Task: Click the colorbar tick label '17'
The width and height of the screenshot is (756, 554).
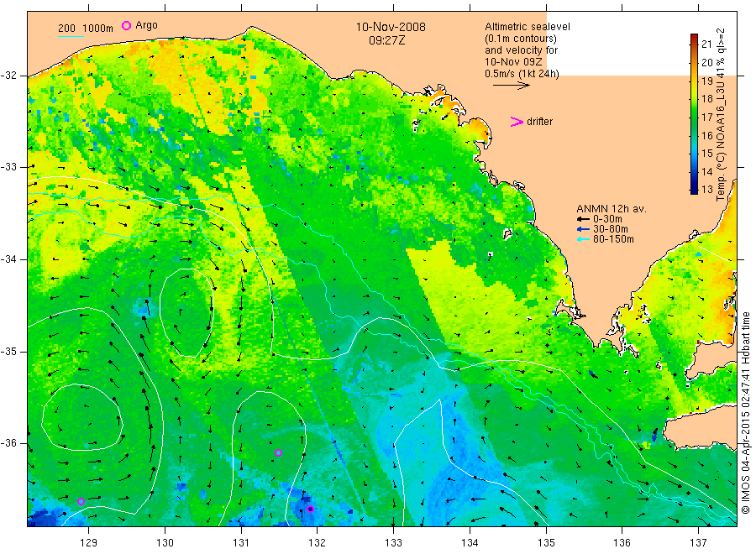Action: click(706, 117)
